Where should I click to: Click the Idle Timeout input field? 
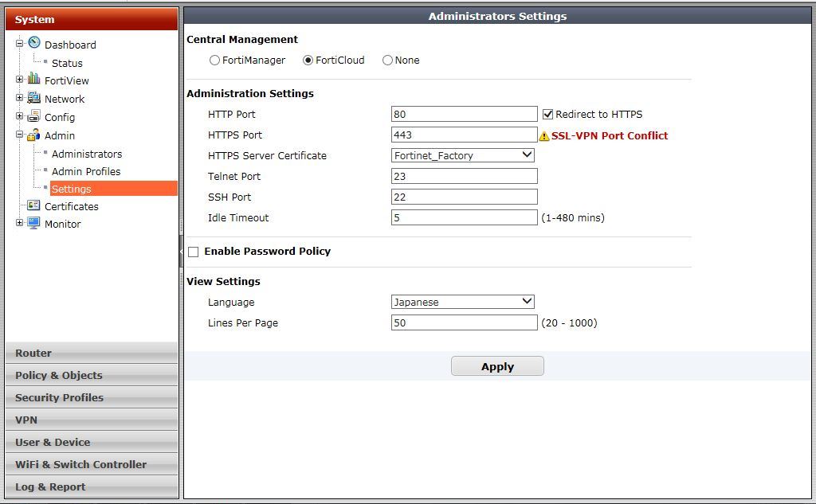tap(464, 217)
